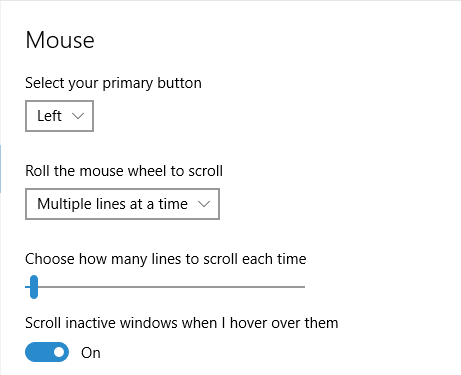Click the Roll the mouse wheel to scroll label
The height and width of the screenshot is (375, 461).
(x=124, y=171)
